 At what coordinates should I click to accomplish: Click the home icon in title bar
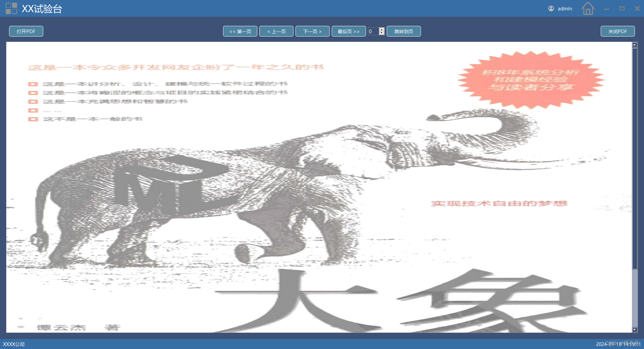pyautogui.click(x=588, y=8)
